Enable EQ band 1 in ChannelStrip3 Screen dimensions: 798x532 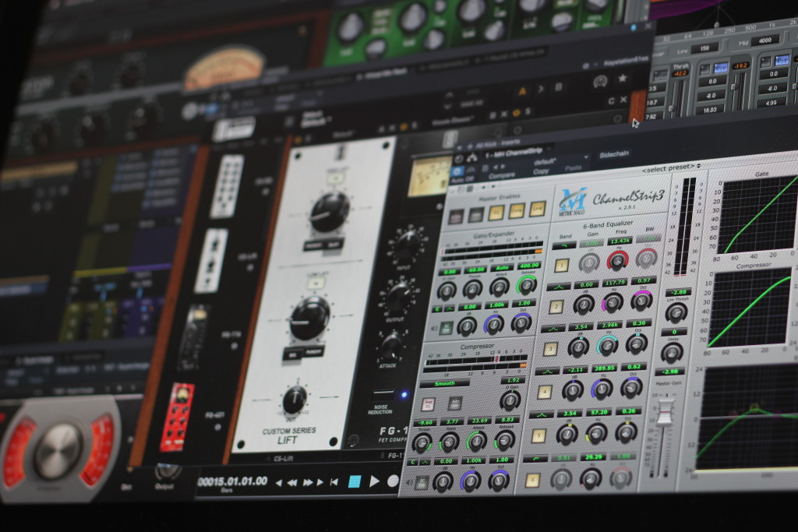(x=562, y=266)
